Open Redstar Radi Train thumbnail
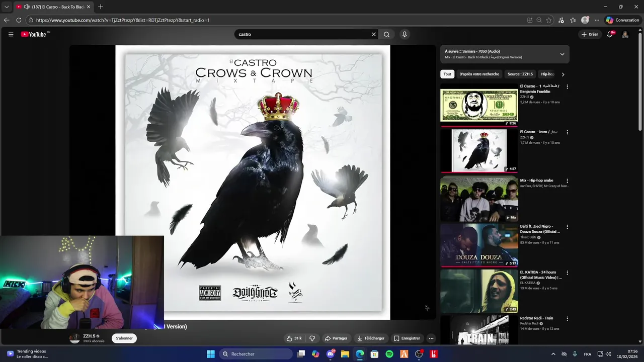 [x=479, y=330]
